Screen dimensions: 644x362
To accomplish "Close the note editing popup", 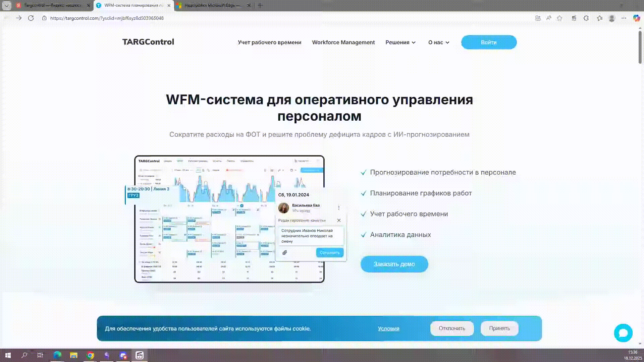I will pyautogui.click(x=339, y=220).
